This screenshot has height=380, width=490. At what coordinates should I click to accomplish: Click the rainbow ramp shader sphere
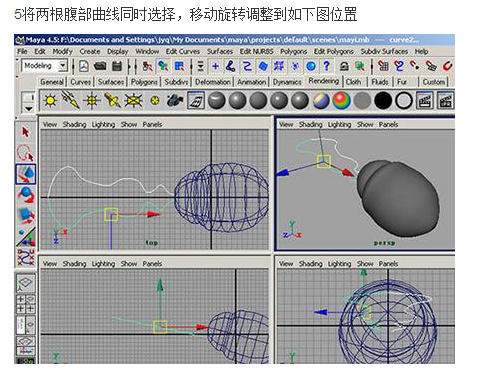(x=342, y=101)
